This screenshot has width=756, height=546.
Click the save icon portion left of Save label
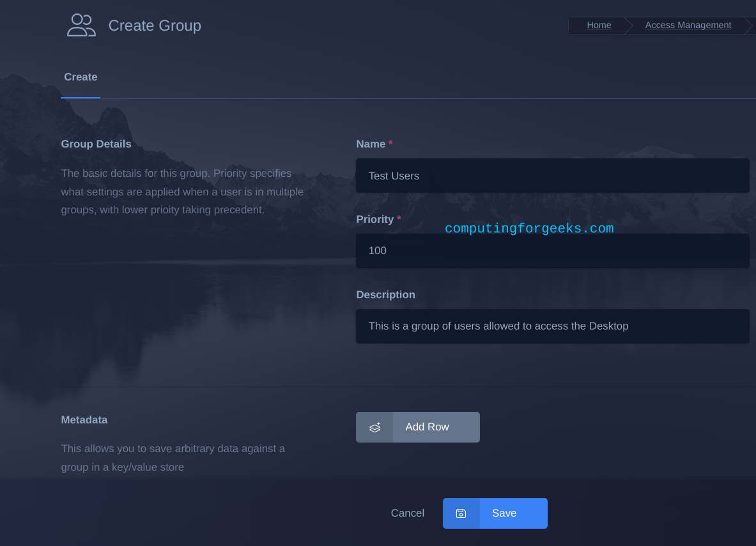461,513
